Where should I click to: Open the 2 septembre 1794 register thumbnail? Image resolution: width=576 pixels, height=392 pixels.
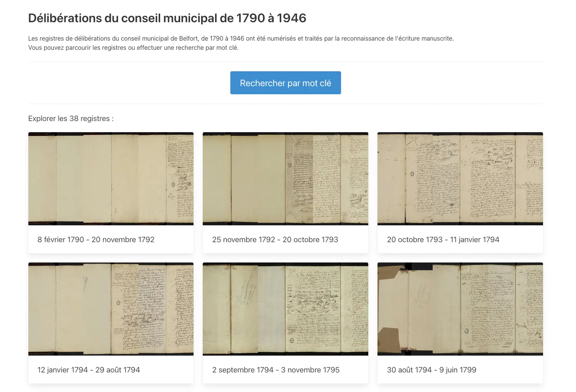[286, 309]
